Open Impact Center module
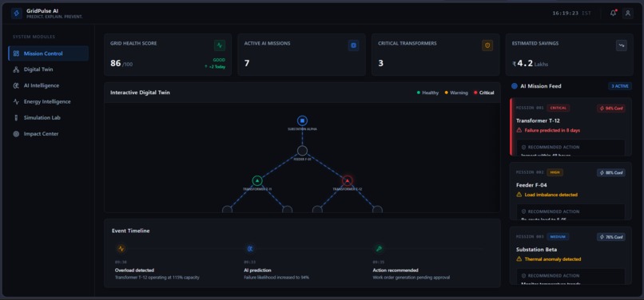Viewport: 644px width, 300px height. click(48, 134)
